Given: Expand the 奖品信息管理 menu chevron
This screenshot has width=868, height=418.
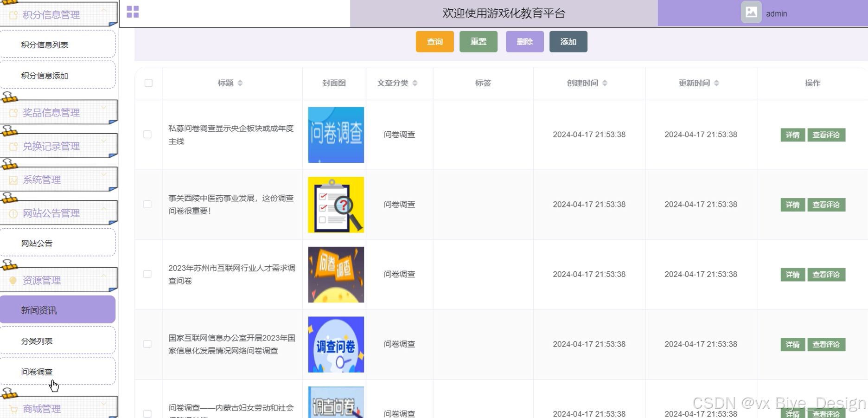Looking at the screenshot, I should (104, 107).
